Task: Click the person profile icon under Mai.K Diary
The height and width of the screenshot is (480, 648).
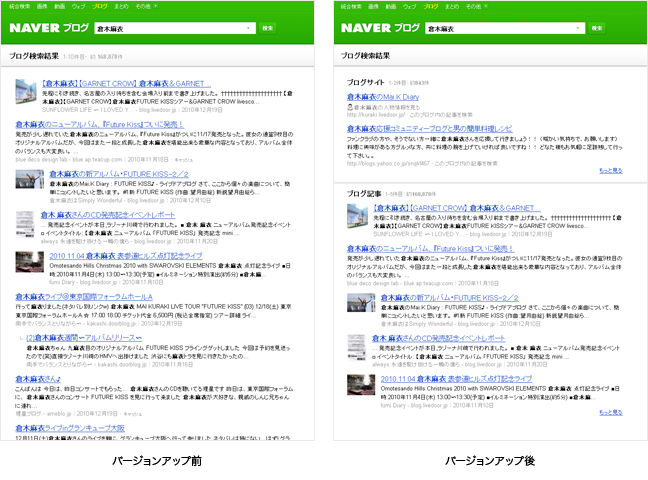Action: point(350,107)
